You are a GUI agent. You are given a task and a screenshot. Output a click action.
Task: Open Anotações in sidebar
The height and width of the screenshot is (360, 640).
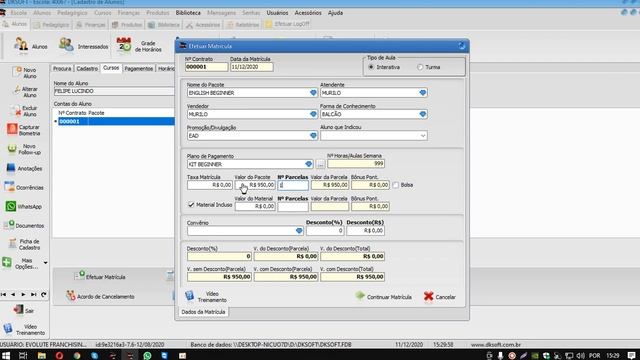(x=24, y=168)
